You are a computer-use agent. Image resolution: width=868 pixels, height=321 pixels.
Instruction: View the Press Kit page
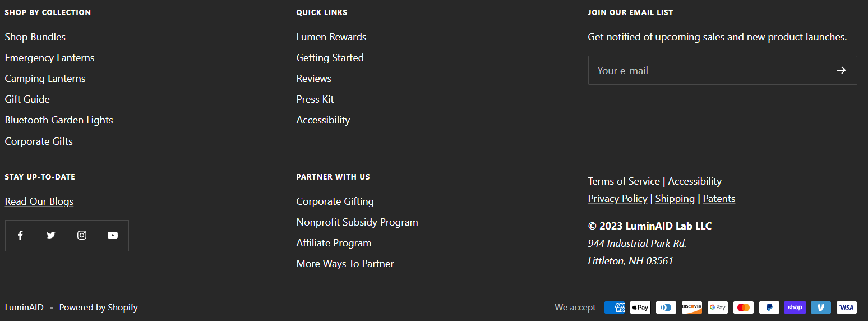tap(315, 99)
